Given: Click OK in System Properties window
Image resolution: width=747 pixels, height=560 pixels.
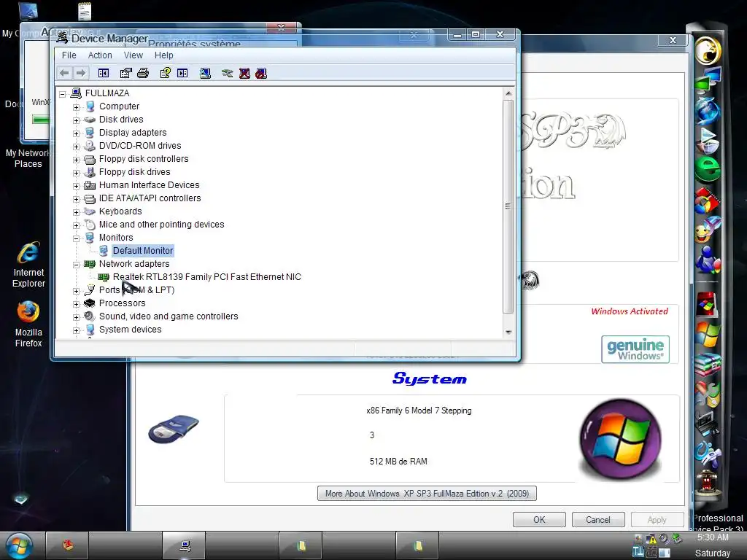Looking at the screenshot, I should (x=539, y=519).
